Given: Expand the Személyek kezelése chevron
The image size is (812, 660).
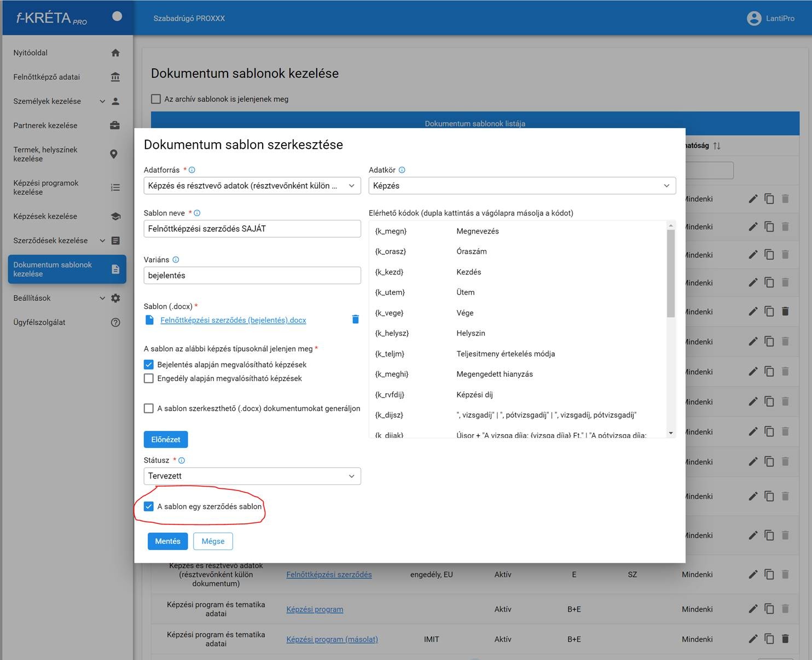Looking at the screenshot, I should [102, 101].
